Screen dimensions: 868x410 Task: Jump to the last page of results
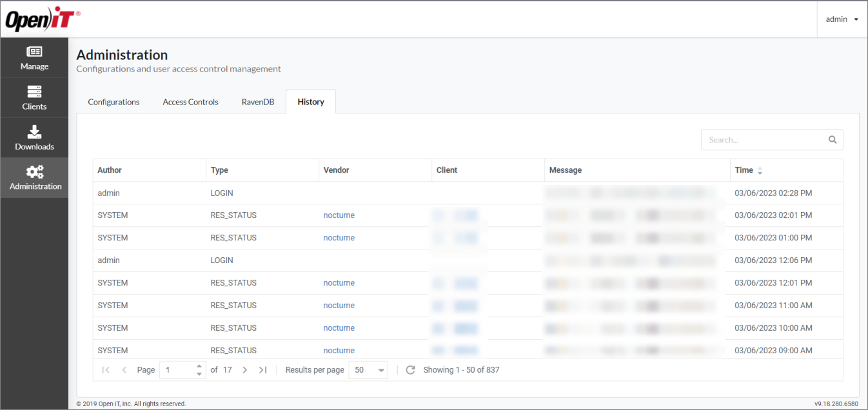point(263,369)
